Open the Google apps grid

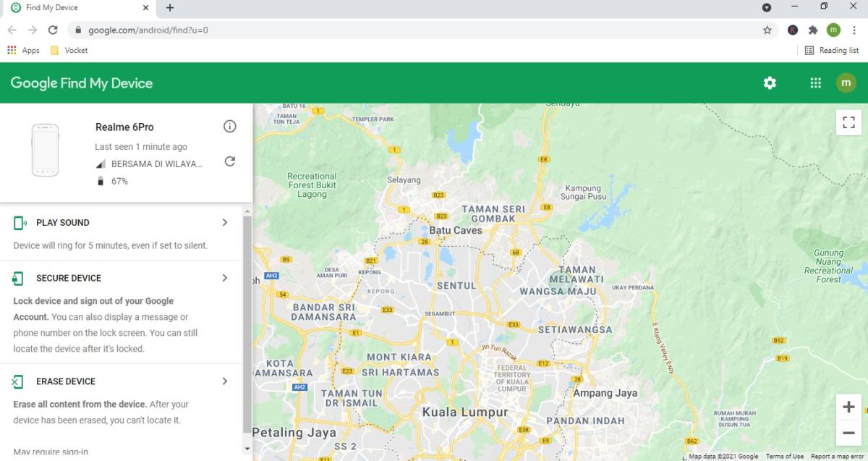815,83
